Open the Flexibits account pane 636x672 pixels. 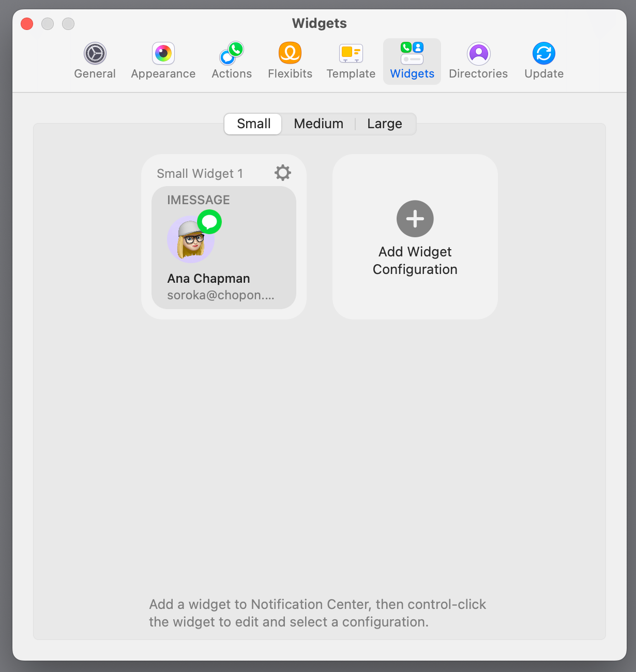[290, 61]
